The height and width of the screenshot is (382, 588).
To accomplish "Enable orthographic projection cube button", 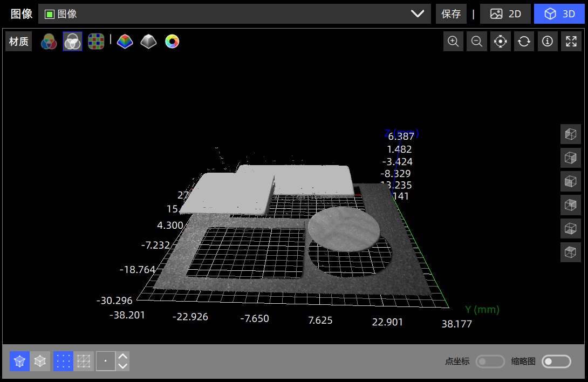I will 40,361.
